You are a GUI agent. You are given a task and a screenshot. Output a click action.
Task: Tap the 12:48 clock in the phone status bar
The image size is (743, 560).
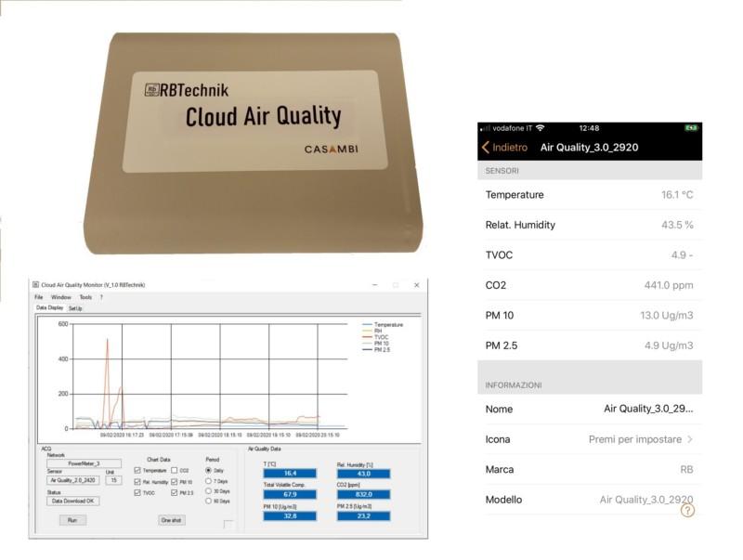589,128
